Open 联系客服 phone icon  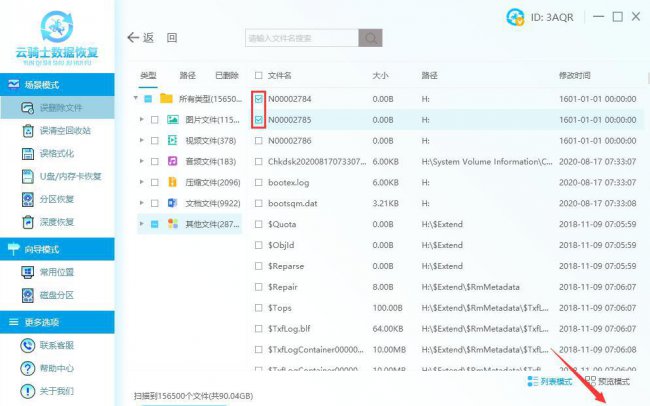coord(28,345)
